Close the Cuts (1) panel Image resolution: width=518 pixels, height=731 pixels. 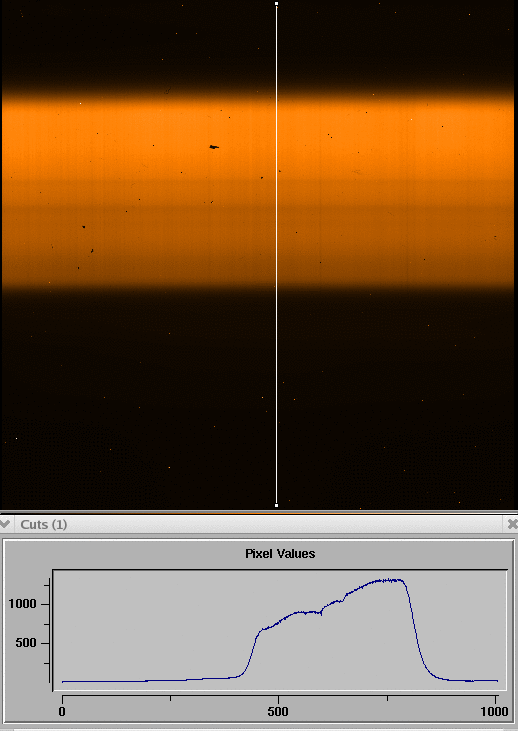pos(512,524)
